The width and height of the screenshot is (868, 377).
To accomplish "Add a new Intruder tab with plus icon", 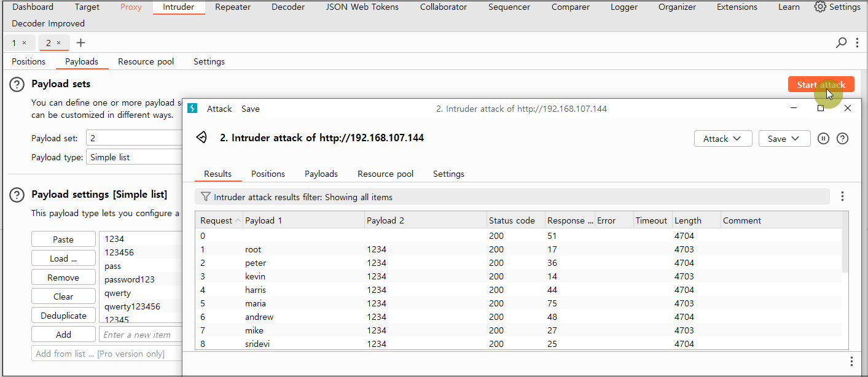I will pos(80,42).
